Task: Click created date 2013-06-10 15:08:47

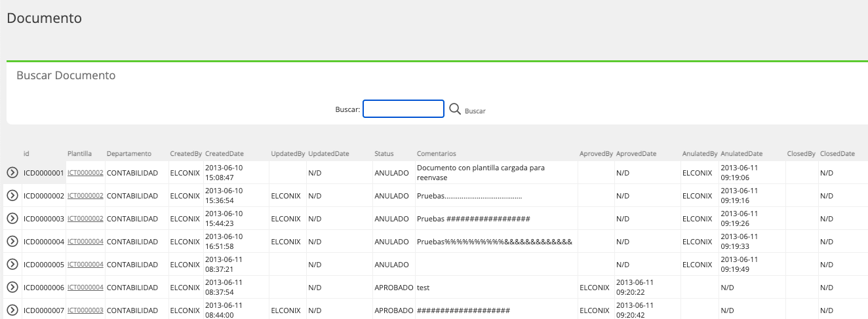Action: [224, 173]
